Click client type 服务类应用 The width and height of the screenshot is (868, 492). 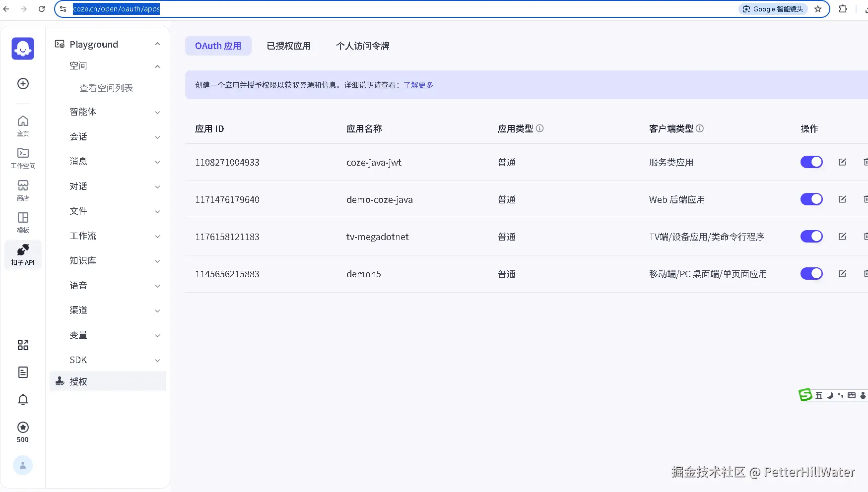pos(671,163)
